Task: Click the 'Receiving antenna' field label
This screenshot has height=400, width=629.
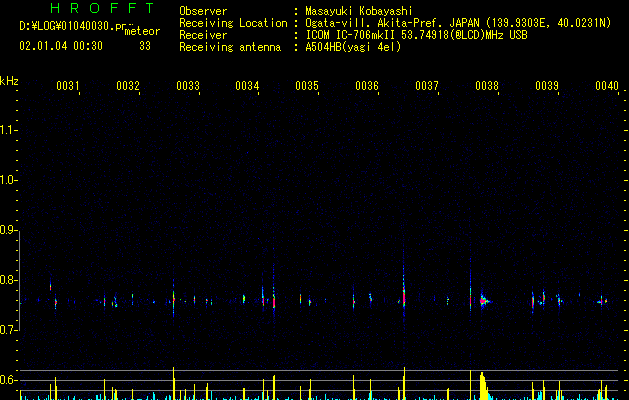Action: pyautogui.click(x=230, y=47)
